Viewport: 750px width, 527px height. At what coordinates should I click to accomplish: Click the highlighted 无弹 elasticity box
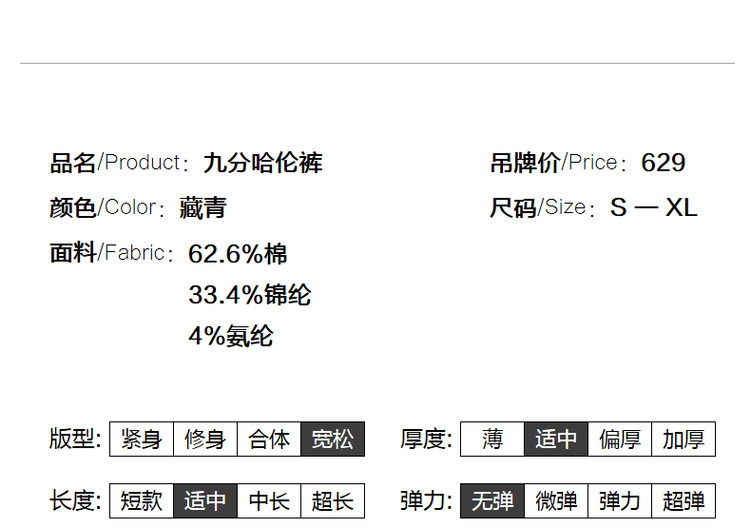493,501
